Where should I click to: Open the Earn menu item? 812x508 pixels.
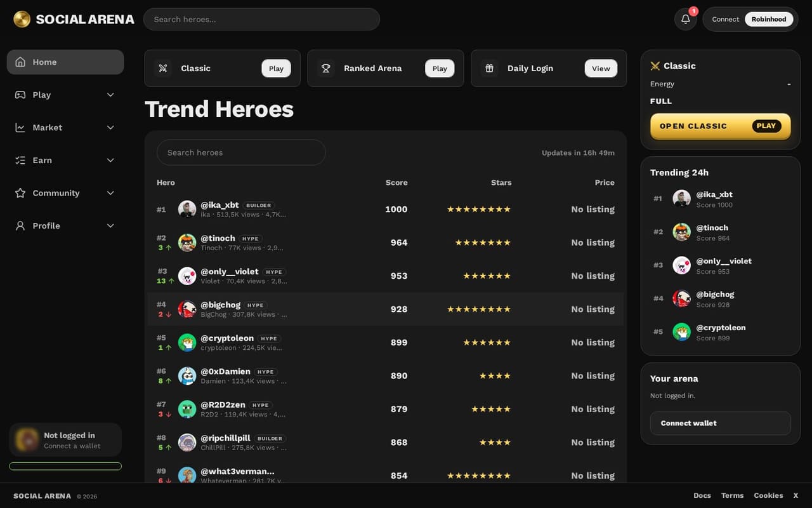click(x=65, y=160)
